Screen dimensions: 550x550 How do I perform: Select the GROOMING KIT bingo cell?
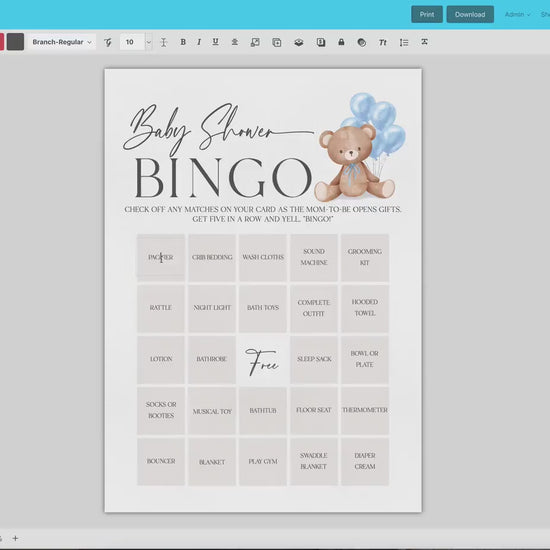pyautogui.click(x=365, y=257)
